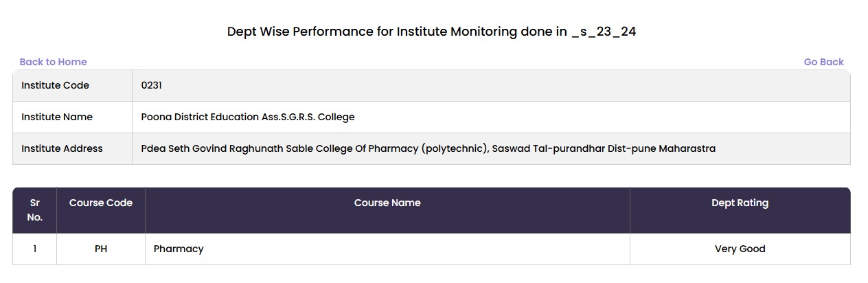Click the Very Good rating cell
The image size is (868, 283).
point(740,249)
